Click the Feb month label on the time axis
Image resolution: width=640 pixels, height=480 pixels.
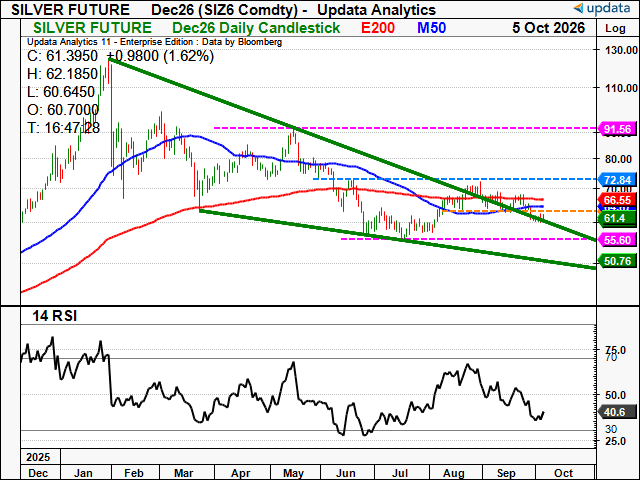134,473
